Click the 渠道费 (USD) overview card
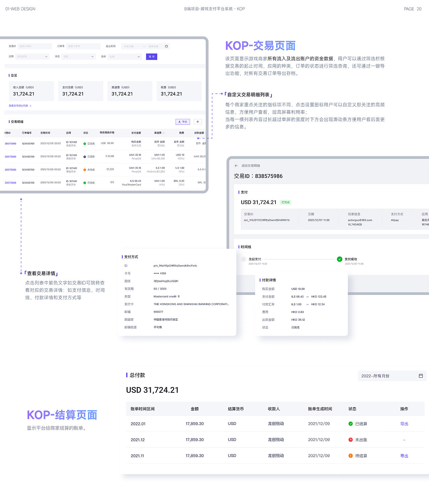 coord(130,91)
